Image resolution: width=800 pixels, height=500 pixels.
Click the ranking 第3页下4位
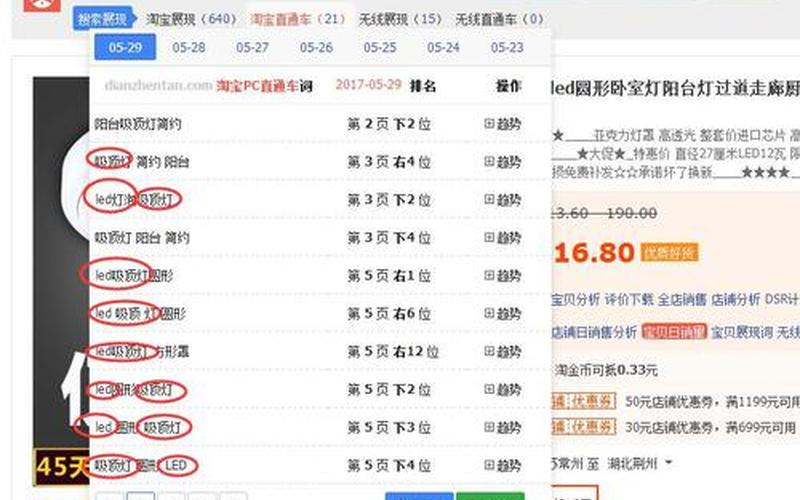[x=389, y=238]
